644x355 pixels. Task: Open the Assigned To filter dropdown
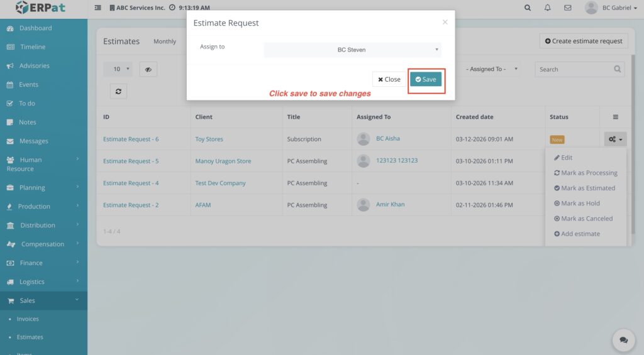coord(494,69)
